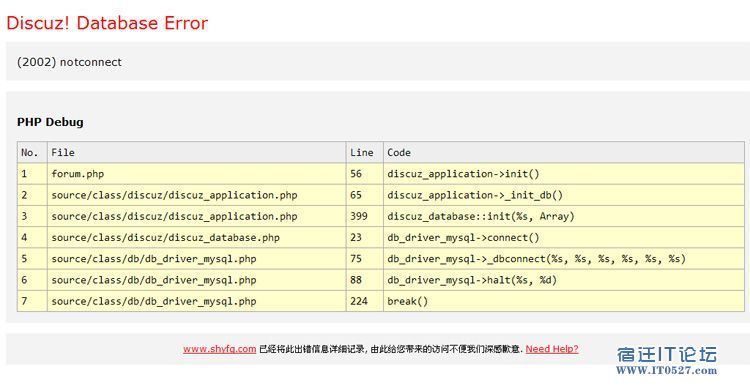The width and height of the screenshot is (750, 390).
Task: Click line number 65
Action: 364,195
